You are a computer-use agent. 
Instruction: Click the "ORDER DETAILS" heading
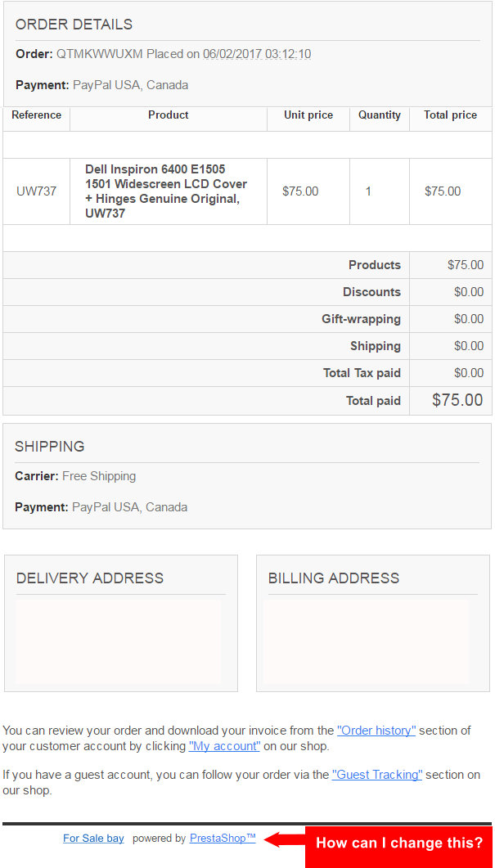click(x=74, y=25)
